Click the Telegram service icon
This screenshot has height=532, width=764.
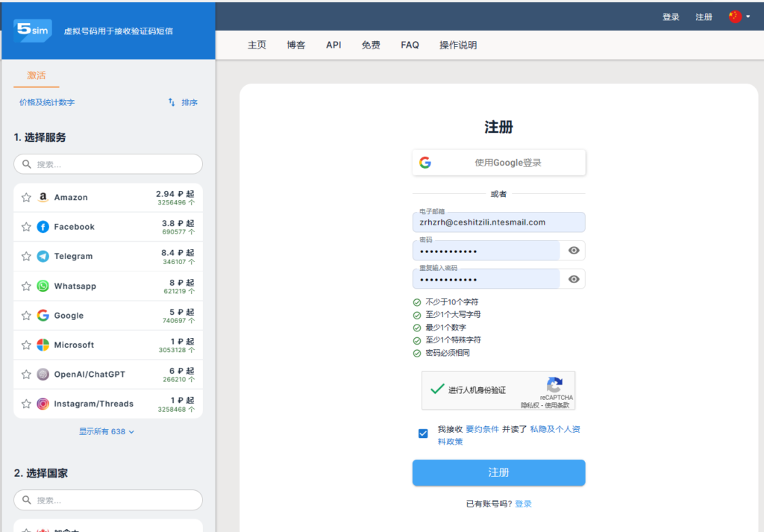43,257
